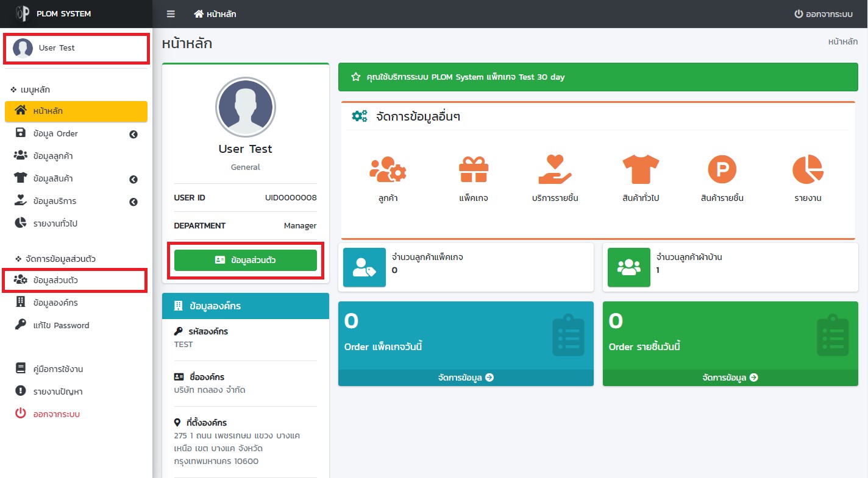
Task: Open the รายงาน pie chart icon
Action: (807, 170)
